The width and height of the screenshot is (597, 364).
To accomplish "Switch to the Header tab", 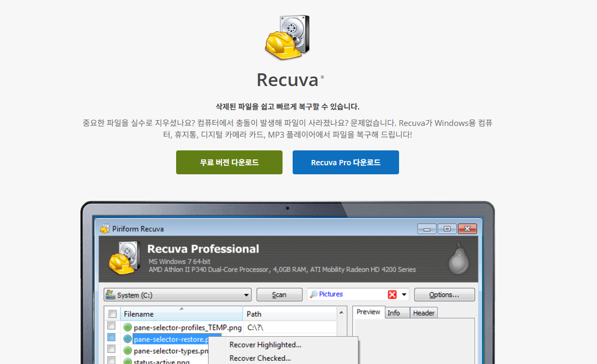I will point(424,312).
